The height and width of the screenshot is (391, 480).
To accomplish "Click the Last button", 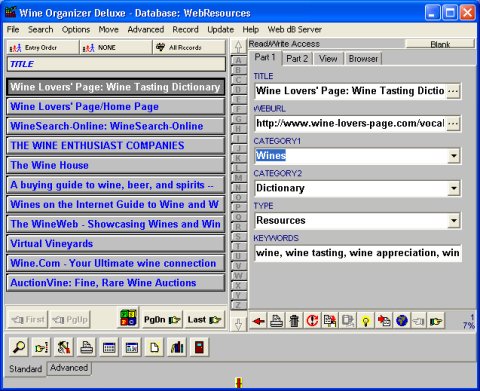I will [x=204, y=320].
